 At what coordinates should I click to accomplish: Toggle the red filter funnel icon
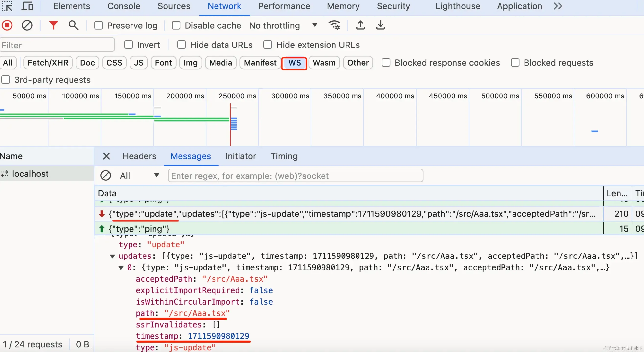tap(53, 25)
